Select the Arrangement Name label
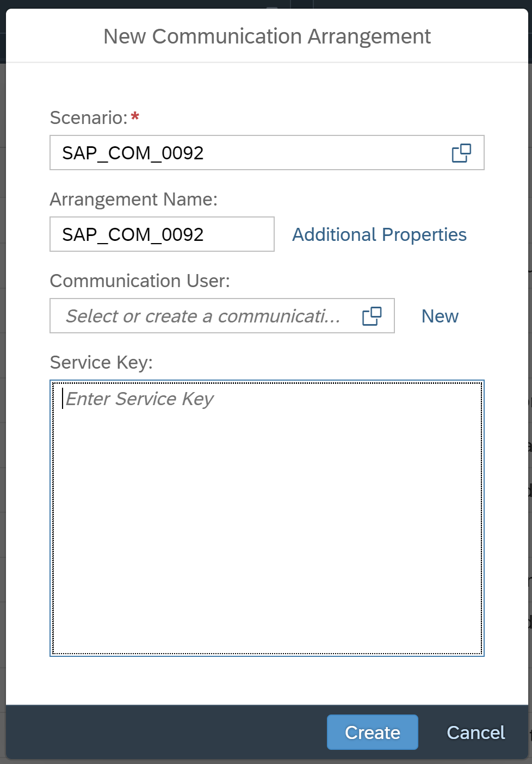532x764 pixels. (x=134, y=200)
